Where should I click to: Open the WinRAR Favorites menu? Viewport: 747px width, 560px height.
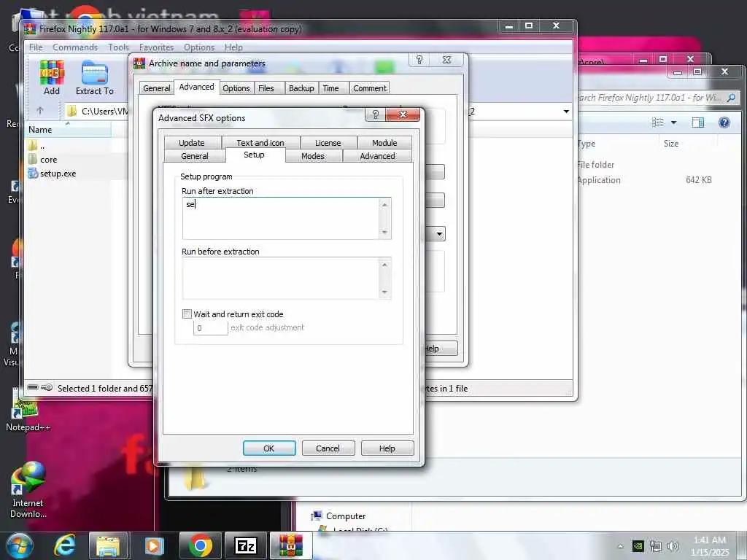tap(156, 47)
